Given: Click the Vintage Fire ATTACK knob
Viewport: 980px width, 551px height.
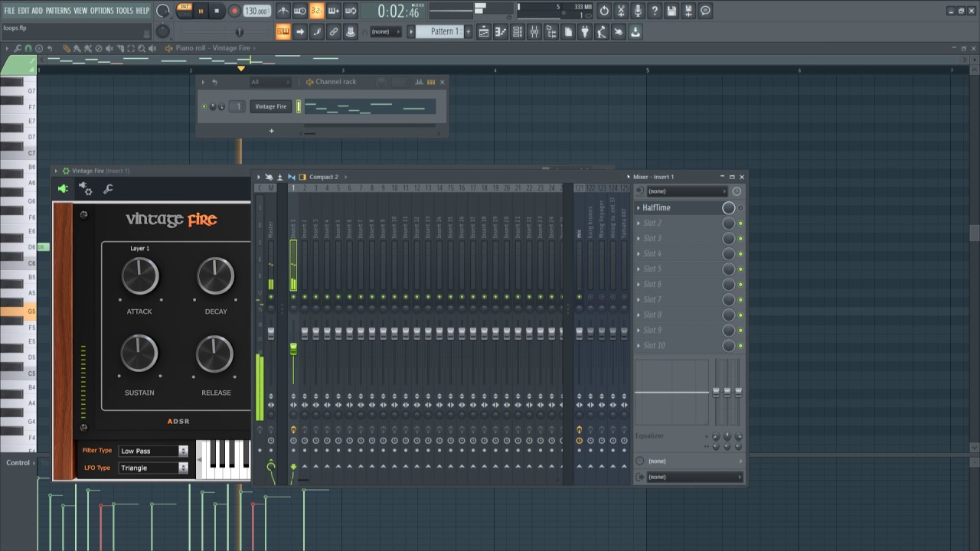Looking at the screenshot, I should (x=140, y=276).
